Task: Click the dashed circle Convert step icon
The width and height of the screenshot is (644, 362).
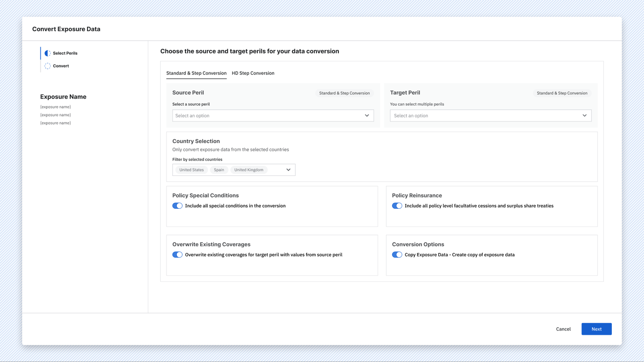Action: click(47, 66)
